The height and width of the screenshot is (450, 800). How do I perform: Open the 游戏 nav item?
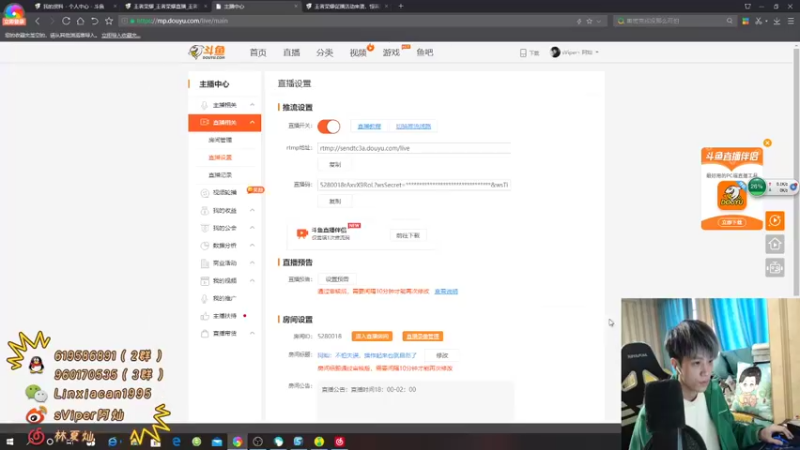tap(391, 53)
